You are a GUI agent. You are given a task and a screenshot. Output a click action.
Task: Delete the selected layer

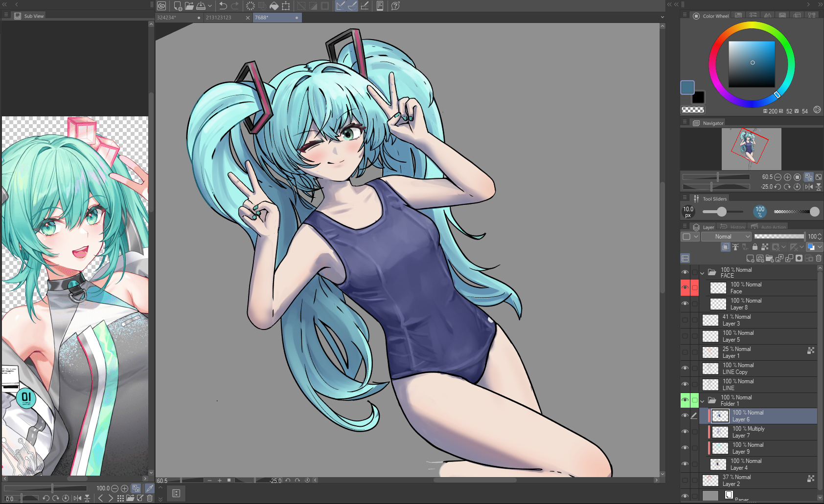[x=819, y=258]
